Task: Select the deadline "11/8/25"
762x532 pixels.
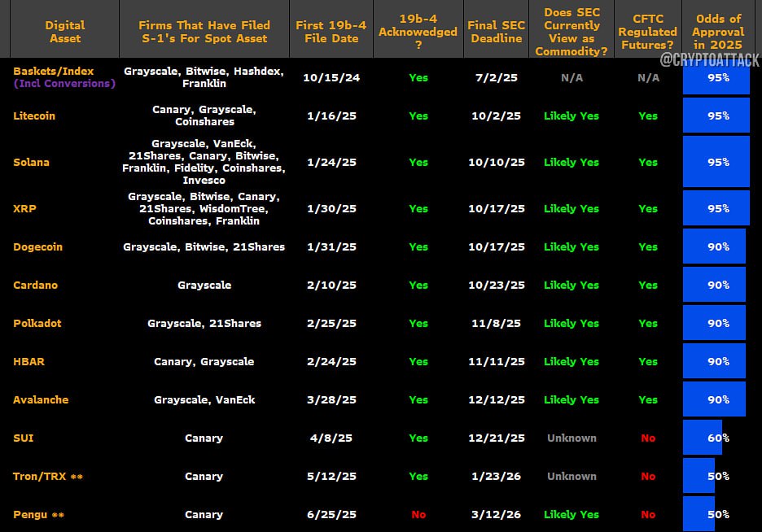Action: click(x=496, y=323)
